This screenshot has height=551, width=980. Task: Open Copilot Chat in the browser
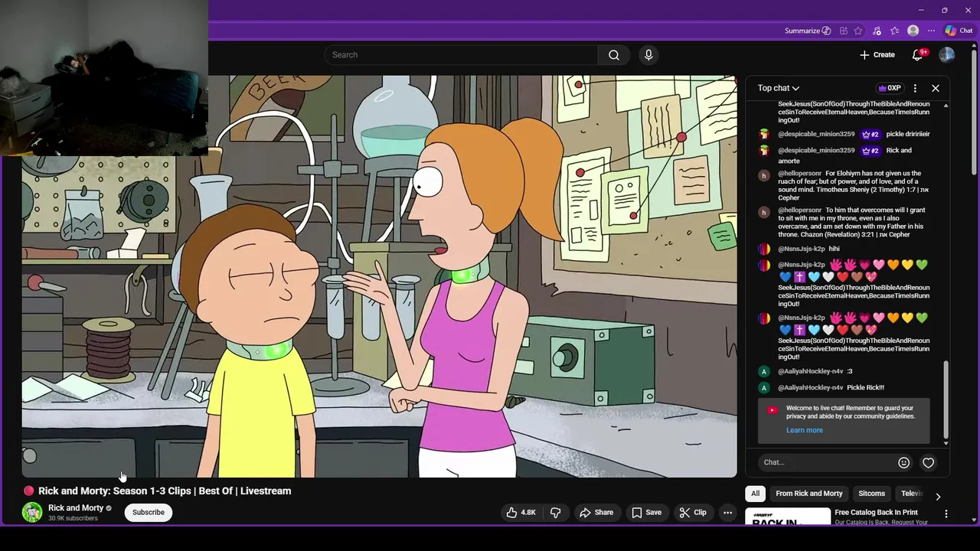click(x=959, y=31)
